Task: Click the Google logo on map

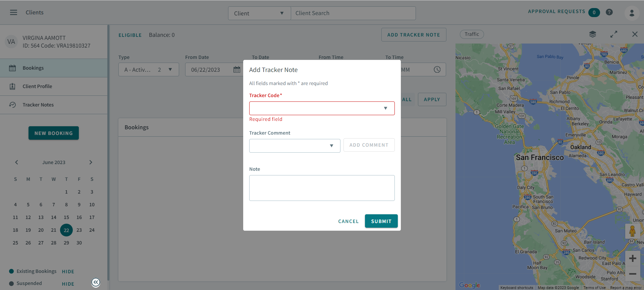Action: (470, 285)
